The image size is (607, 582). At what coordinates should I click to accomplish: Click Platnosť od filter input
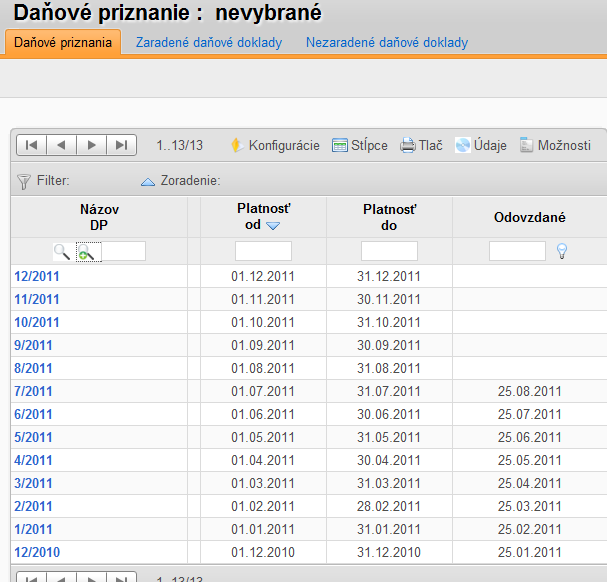click(x=263, y=251)
